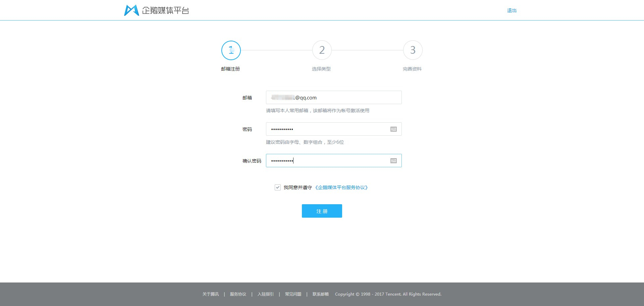
Task: Open the 关于腾讯 footer link
Action: coord(210,294)
